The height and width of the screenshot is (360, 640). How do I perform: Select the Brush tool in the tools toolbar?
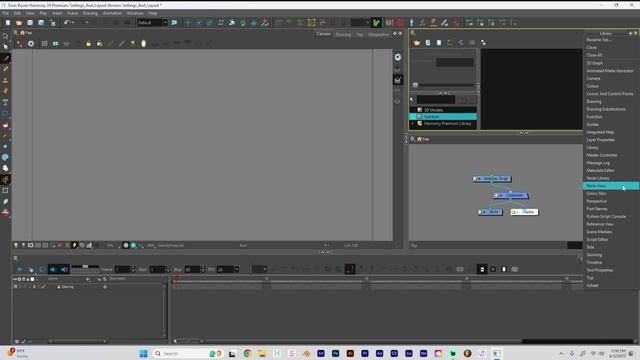coord(5,58)
